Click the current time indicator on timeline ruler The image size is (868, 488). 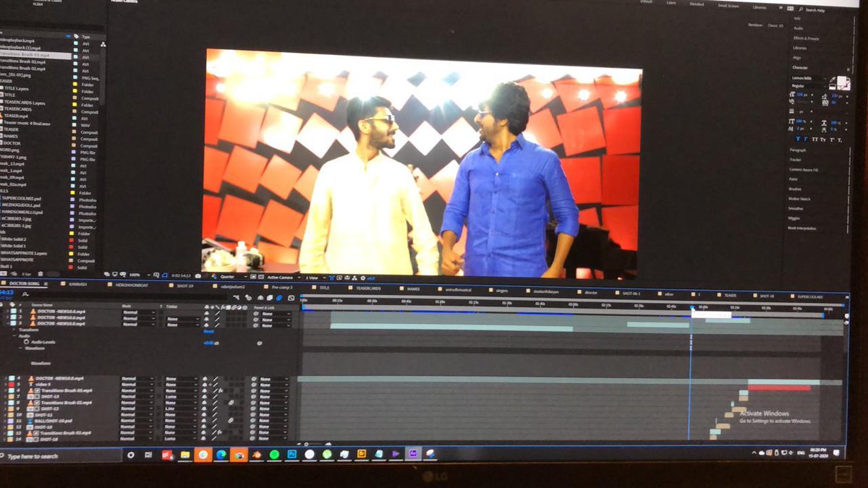click(x=691, y=308)
